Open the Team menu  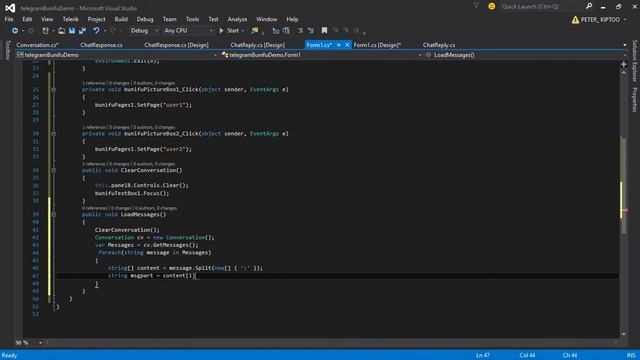tap(170, 19)
